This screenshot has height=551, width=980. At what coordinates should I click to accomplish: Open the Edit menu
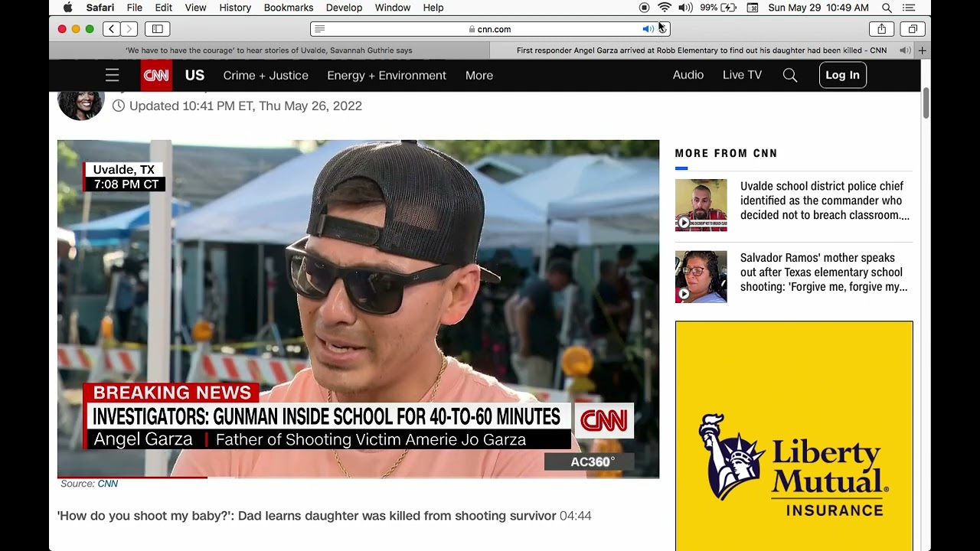[x=164, y=8]
